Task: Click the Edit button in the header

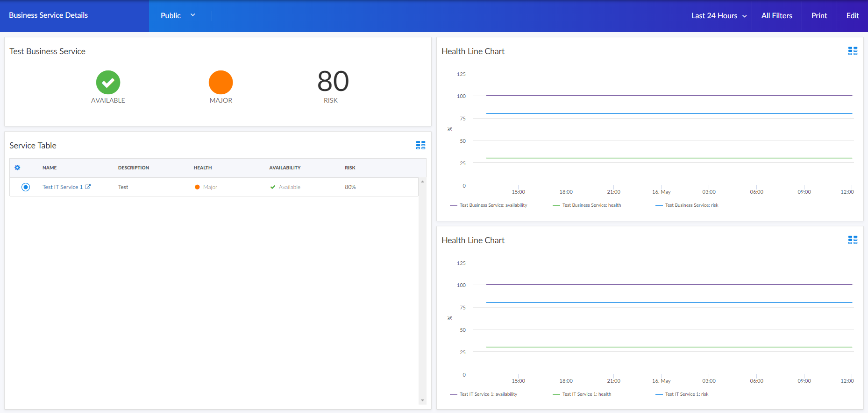Action: point(852,16)
